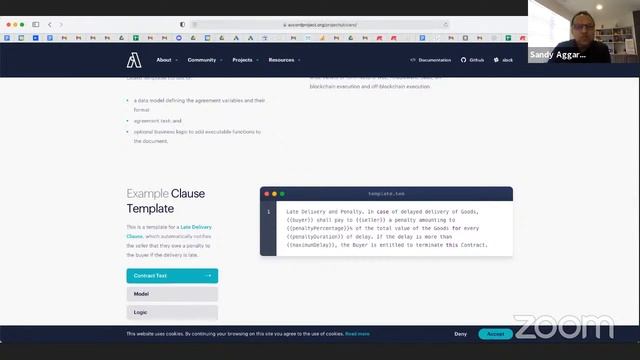Viewport: 640px width, 360px height.
Task: Expand the Projects menu
Action: click(245, 60)
